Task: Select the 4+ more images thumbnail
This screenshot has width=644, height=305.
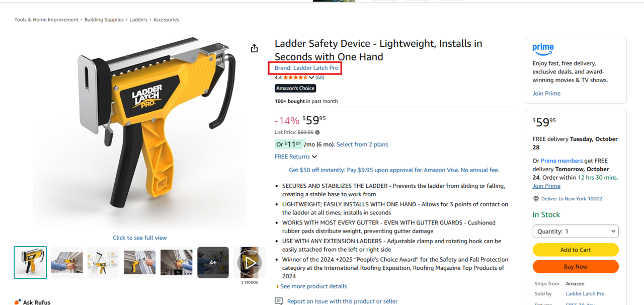Action: pos(213,262)
